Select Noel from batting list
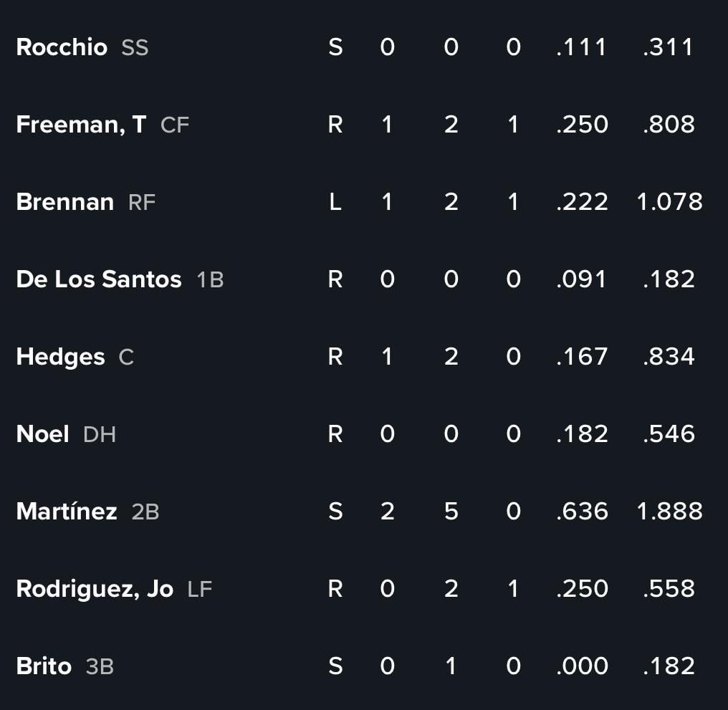728x710 pixels. pyautogui.click(x=43, y=434)
